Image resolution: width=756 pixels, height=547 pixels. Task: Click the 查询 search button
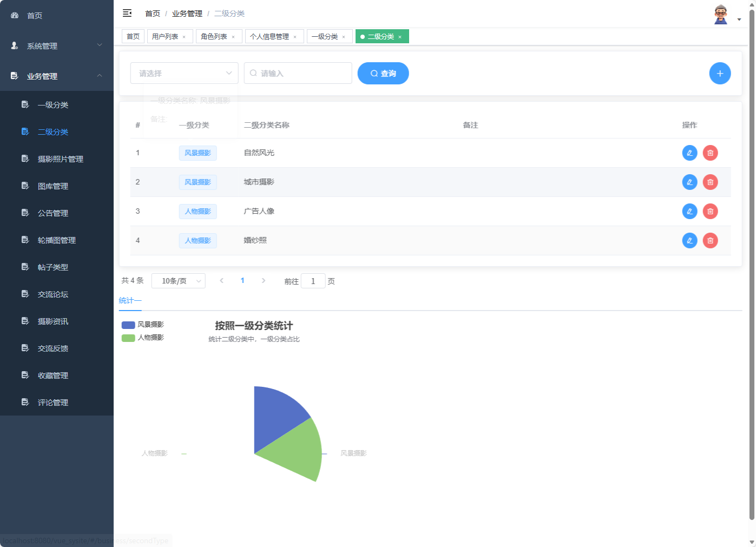click(x=383, y=73)
